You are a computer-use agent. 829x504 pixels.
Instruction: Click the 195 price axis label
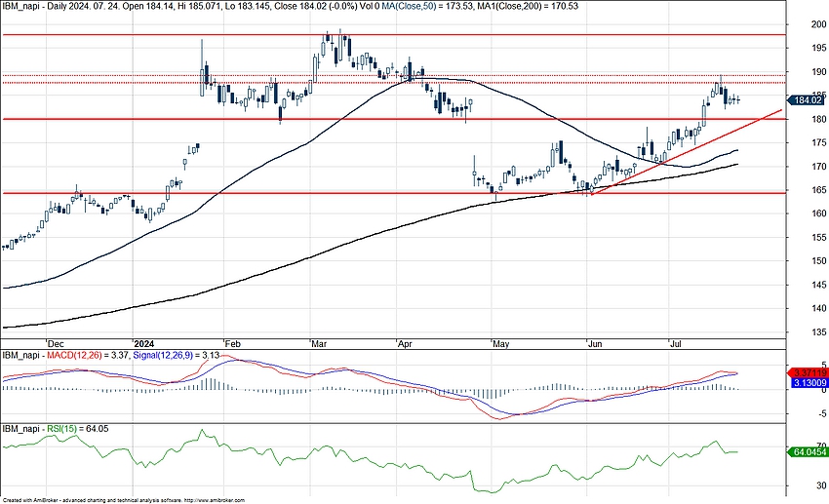[819, 48]
